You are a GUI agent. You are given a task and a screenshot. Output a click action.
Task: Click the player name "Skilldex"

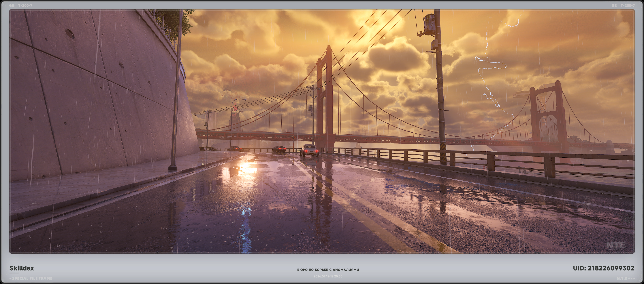[22, 268]
